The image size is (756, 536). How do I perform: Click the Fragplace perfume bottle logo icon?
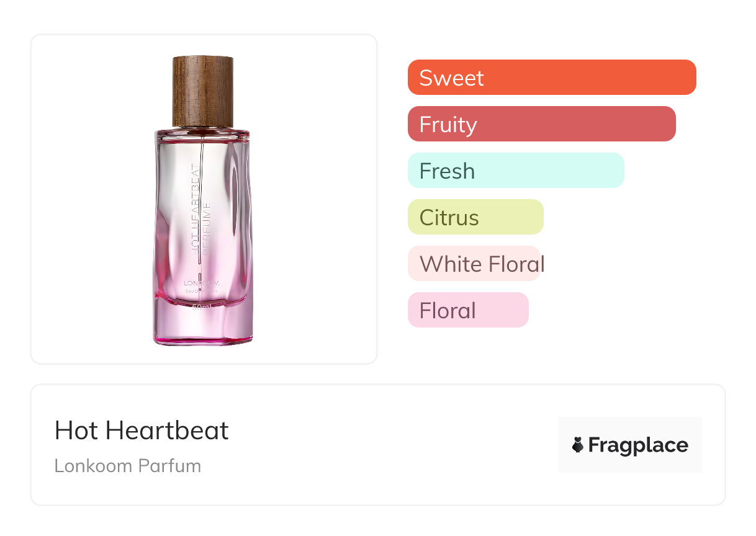[x=578, y=445]
